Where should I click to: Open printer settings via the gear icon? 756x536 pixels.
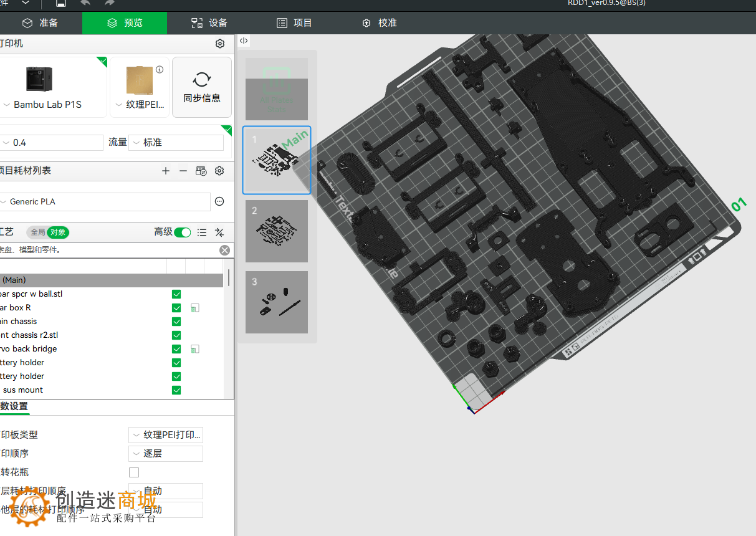[219, 44]
